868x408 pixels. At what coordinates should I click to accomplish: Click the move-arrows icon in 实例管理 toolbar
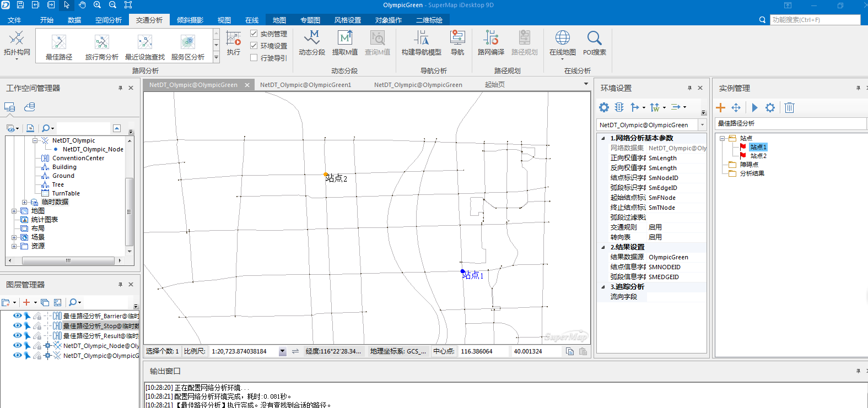(736, 107)
